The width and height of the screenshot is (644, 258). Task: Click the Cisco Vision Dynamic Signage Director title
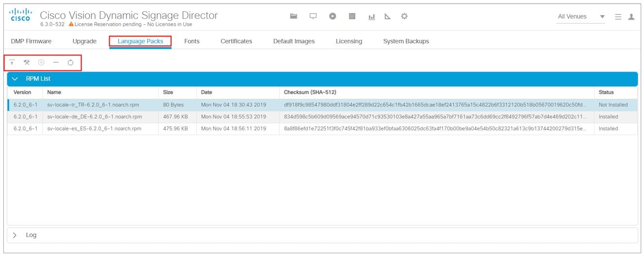[129, 15]
